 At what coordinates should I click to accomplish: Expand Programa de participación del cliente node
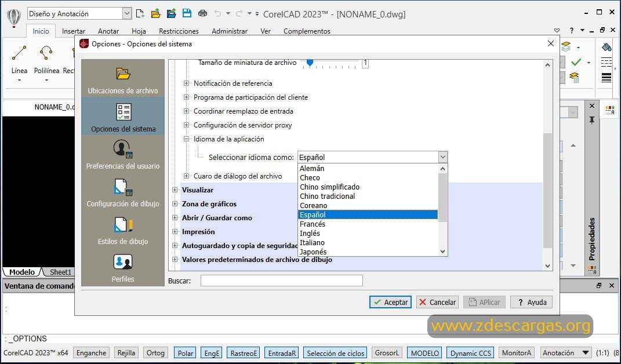coord(186,97)
